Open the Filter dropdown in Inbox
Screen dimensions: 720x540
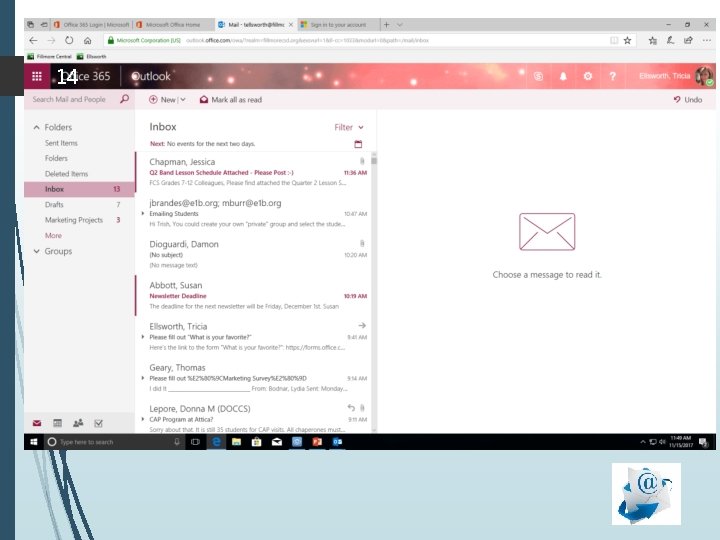pos(349,127)
